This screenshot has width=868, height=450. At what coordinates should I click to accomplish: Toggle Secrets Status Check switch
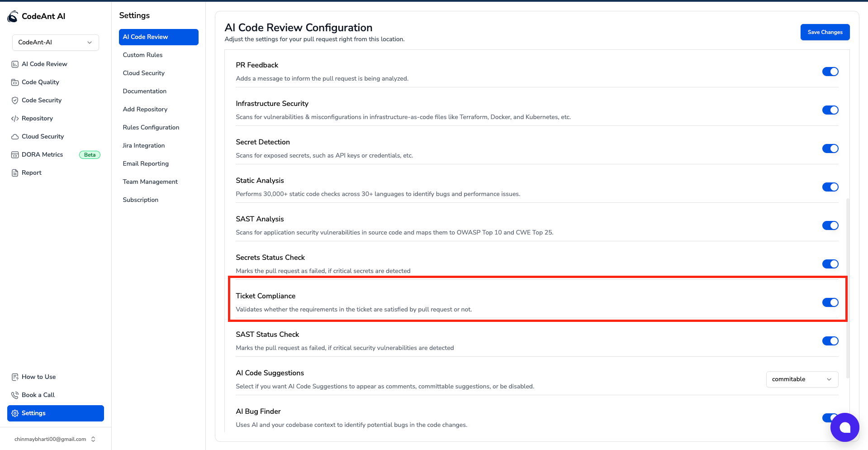[830, 264]
